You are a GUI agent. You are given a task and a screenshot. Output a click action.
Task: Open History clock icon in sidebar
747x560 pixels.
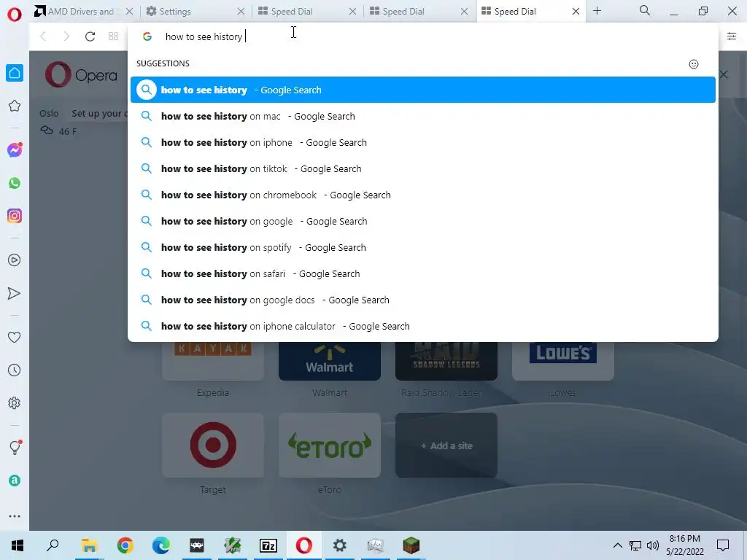point(15,370)
